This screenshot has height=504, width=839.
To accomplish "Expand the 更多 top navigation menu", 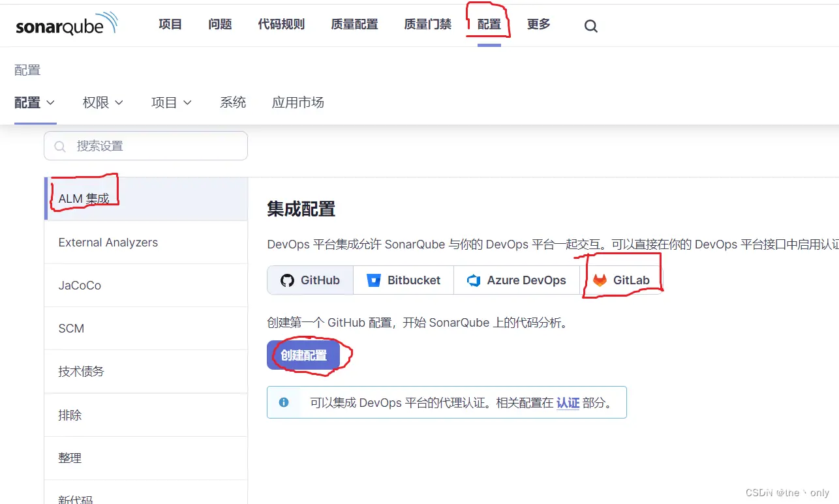I will (x=539, y=24).
